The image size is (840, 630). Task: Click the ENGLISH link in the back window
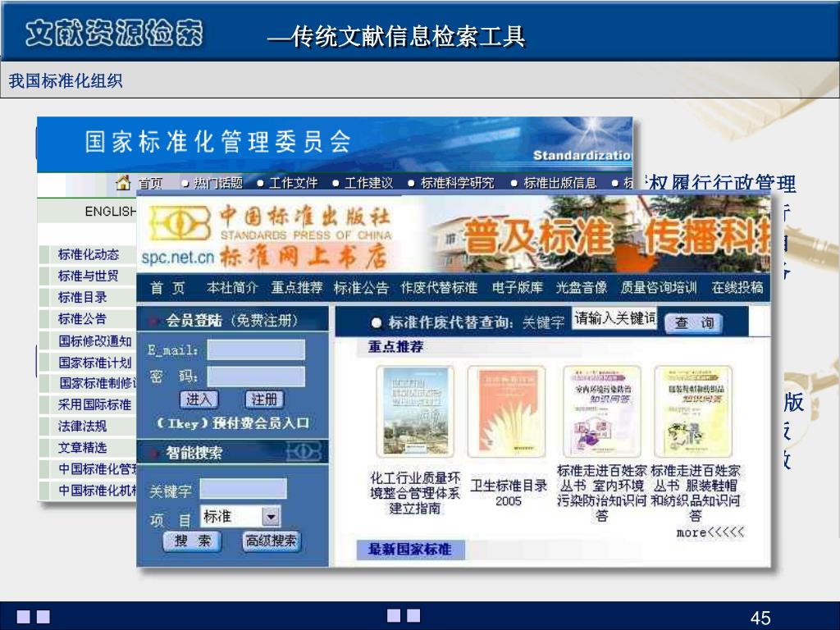(111, 212)
